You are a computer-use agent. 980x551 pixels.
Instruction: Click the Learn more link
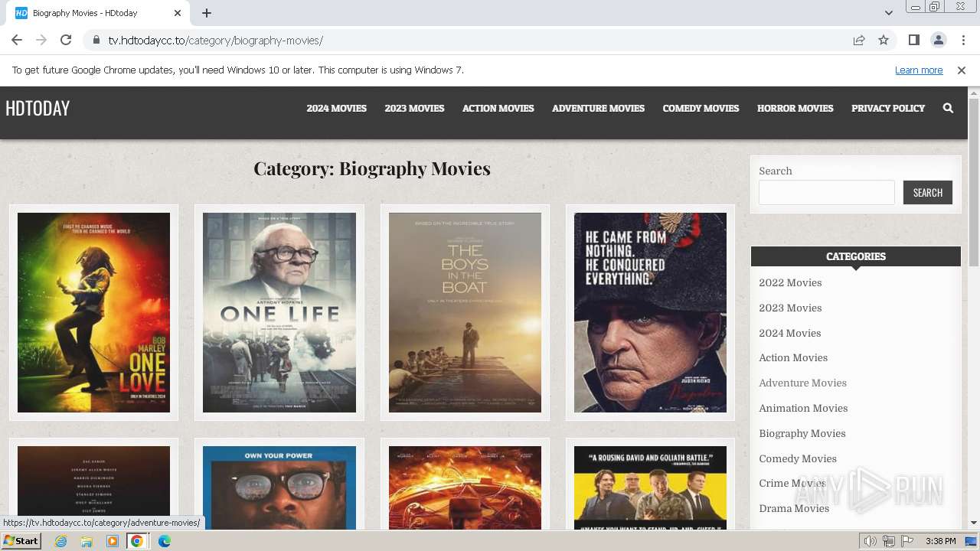(x=919, y=70)
